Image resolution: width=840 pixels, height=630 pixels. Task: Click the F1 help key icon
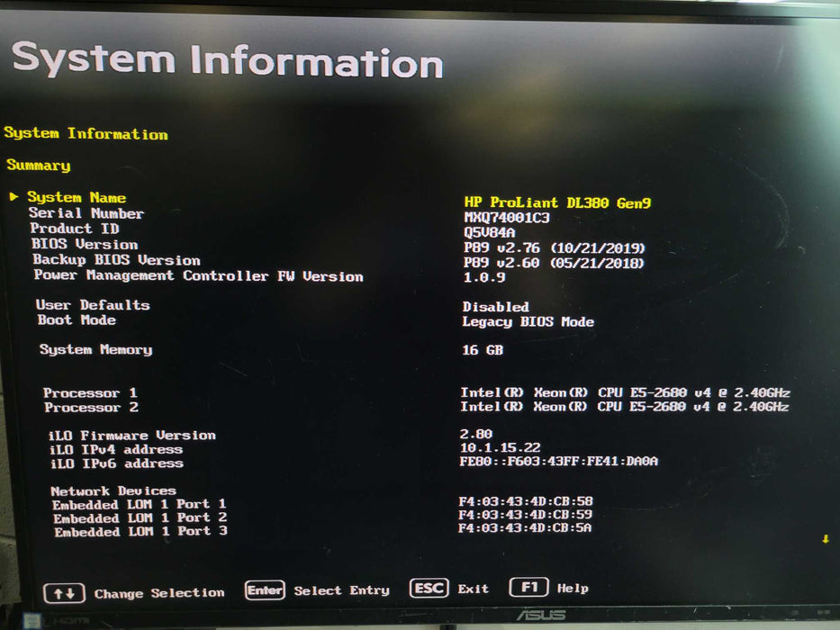pyautogui.click(x=528, y=588)
